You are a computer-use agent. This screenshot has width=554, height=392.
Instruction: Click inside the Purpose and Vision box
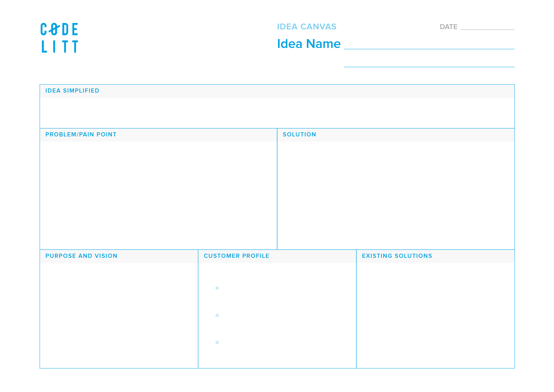119,315
